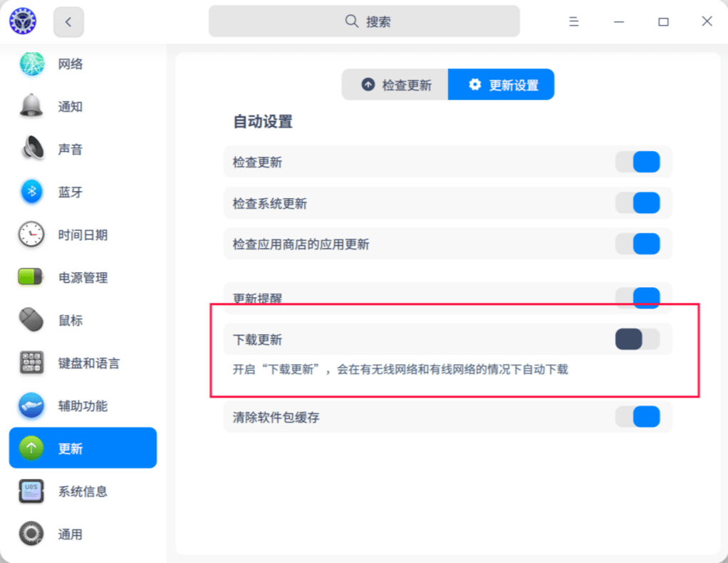728x563 pixels.
Task: Select the 鼠标 (Mouse) settings icon
Action: click(x=31, y=320)
